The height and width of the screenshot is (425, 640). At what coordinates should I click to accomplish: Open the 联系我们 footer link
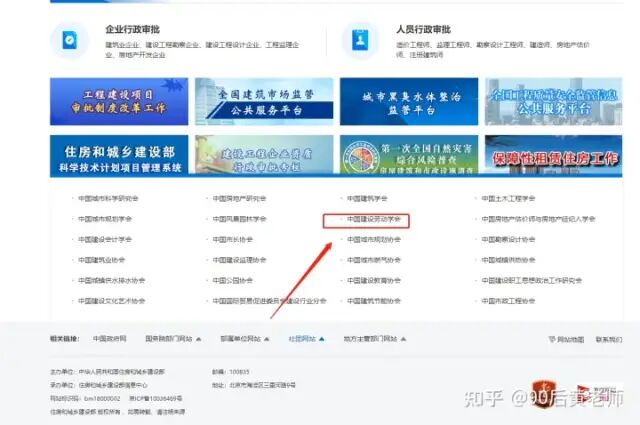609,339
